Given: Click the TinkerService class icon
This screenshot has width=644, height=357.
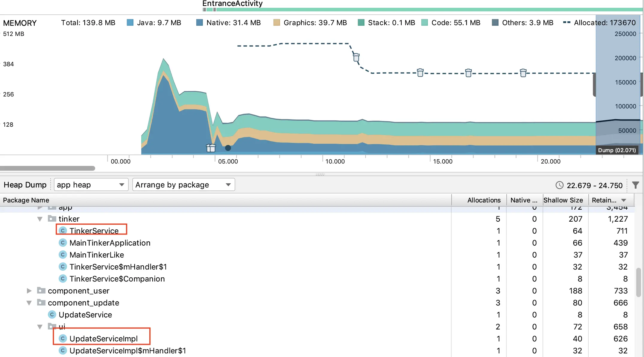Looking at the screenshot, I should point(63,231).
